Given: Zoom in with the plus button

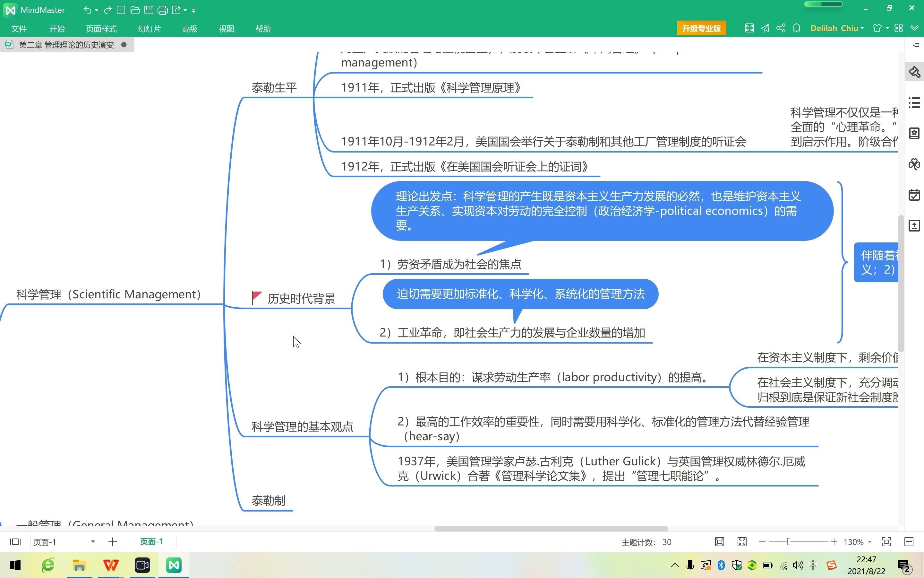Looking at the screenshot, I should tap(834, 542).
